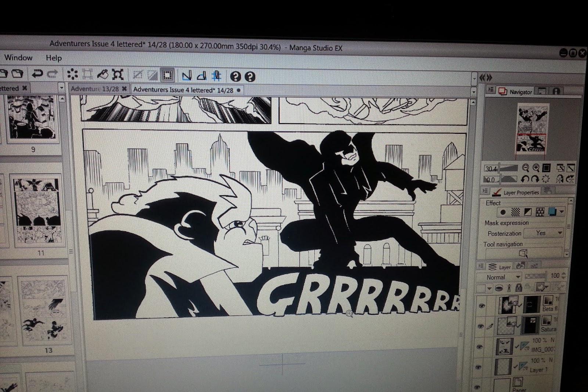Click Navigator flip vertical icon
The image size is (588, 392).
570,179
